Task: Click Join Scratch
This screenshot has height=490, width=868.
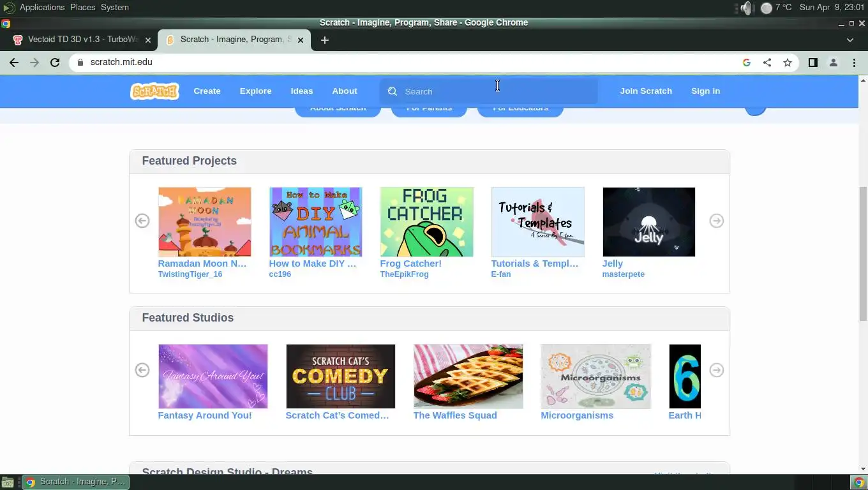Action: click(x=646, y=91)
